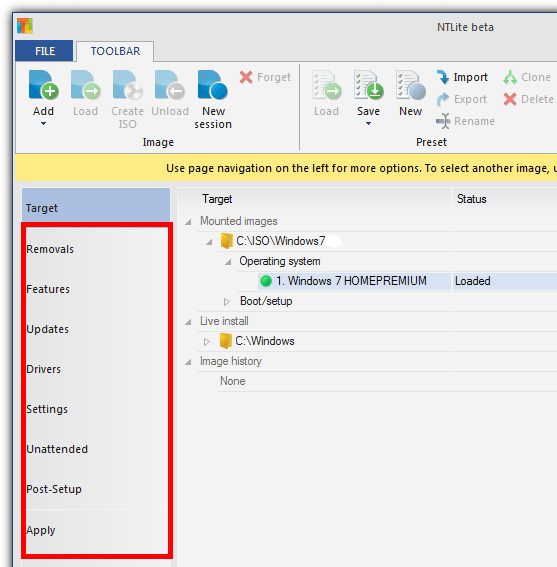The image size is (557, 567).
Task: Click the Delete preset red X icon
Action: tap(510, 99)
